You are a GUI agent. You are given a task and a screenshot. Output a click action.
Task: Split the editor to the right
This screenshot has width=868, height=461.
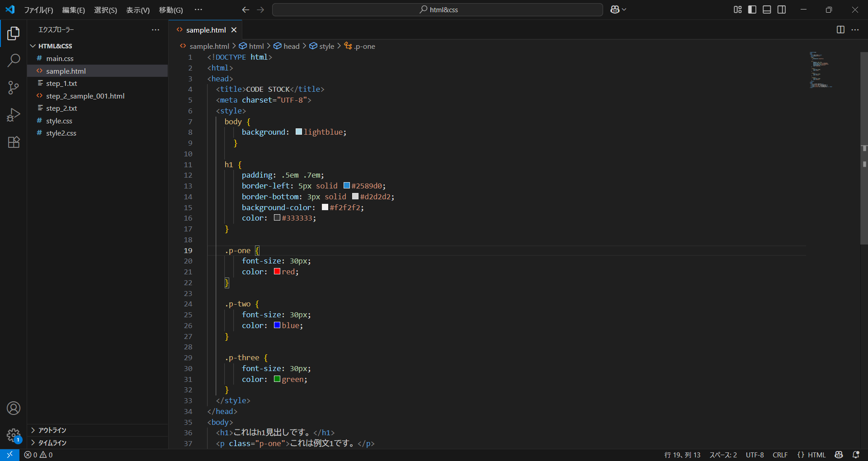tap(840, 30)
